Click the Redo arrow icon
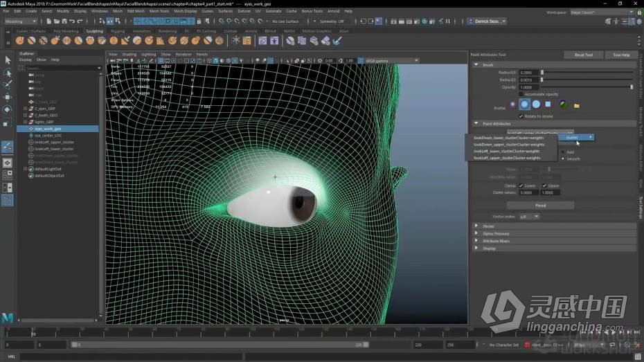 pyautogui.click(x=80, y=21)
